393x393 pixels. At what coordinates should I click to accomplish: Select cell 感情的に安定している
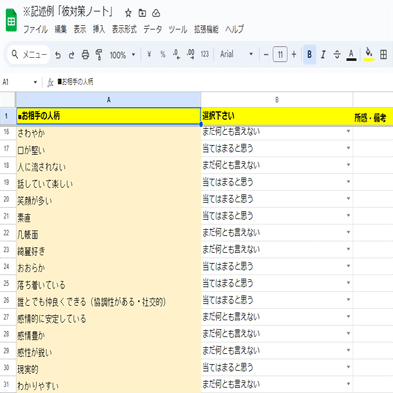click(x=108, y=318)
